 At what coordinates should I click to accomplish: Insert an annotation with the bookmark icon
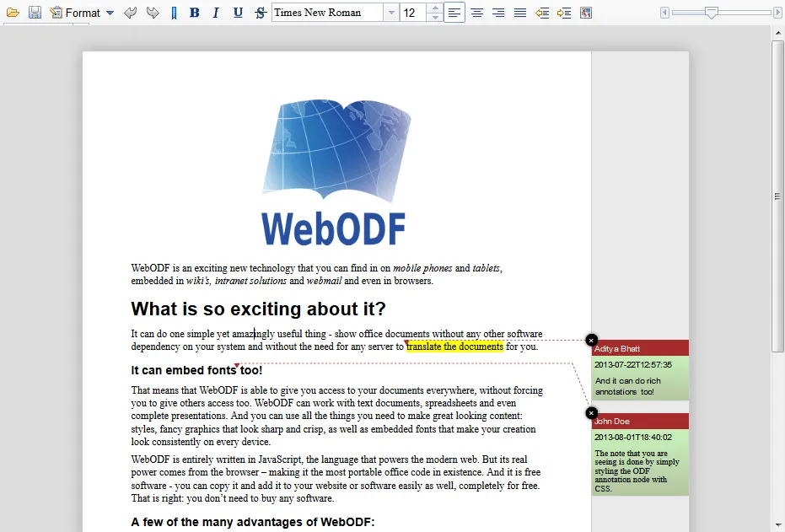[175, 12]
